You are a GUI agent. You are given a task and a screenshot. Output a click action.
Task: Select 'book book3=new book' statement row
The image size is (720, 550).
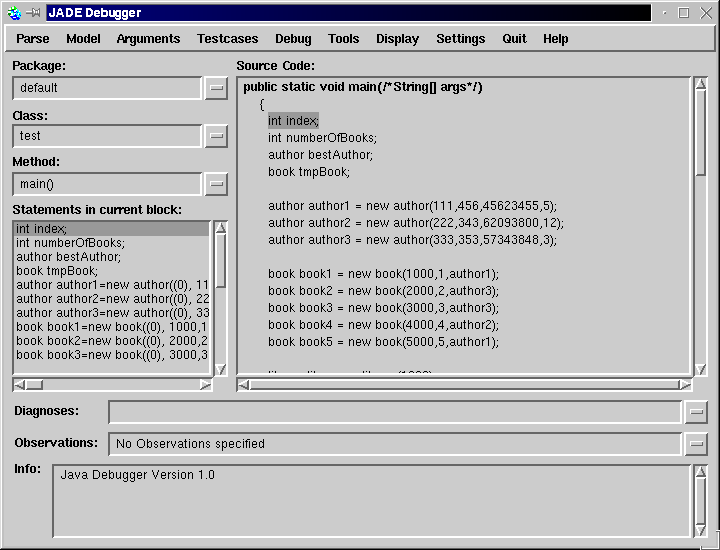(x=112, y=355)
